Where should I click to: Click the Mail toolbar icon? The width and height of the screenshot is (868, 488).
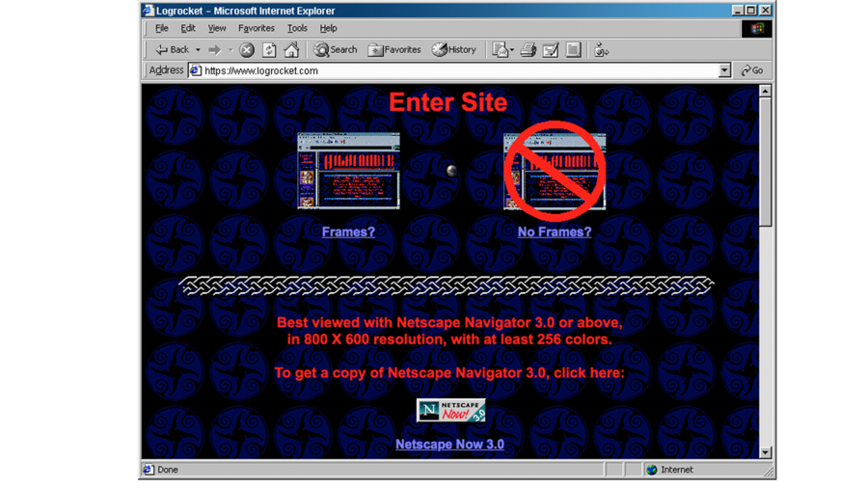502,50
